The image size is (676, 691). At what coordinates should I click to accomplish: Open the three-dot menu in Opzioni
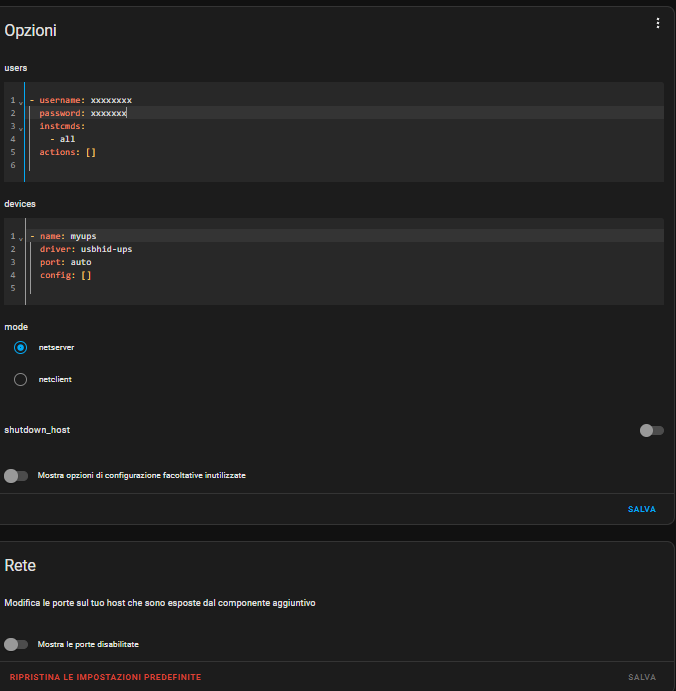pyautogui.click(x=657, y=24)
